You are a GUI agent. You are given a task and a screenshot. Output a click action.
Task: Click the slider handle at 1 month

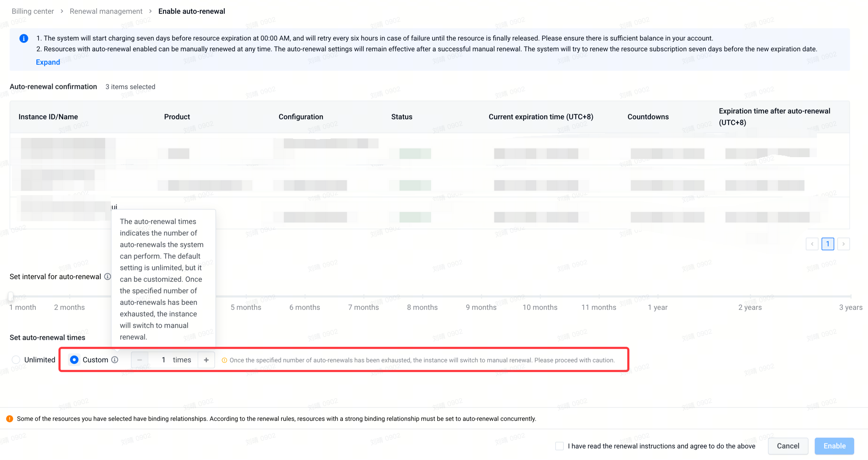11,296
